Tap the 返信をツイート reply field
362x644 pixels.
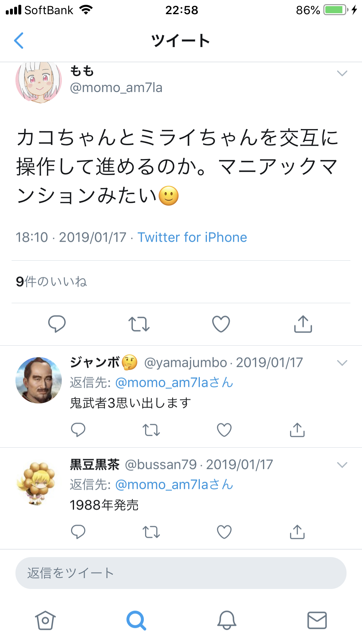pyautogui.click(x=181, y=573)
